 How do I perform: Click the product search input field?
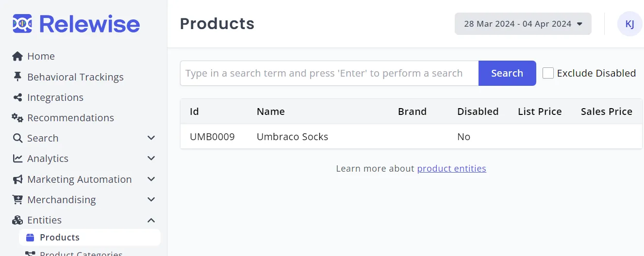(x=329, y=73)
